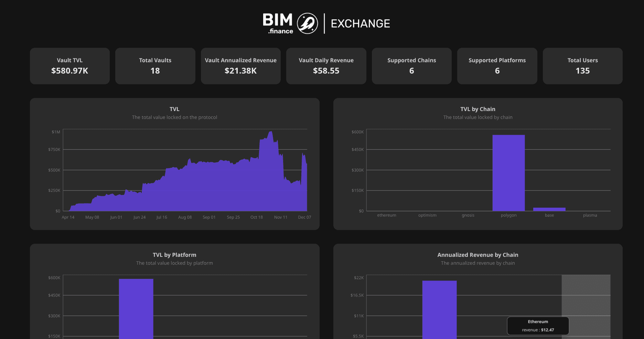Open the Vault Annualized Revenue card

point(240,66)
